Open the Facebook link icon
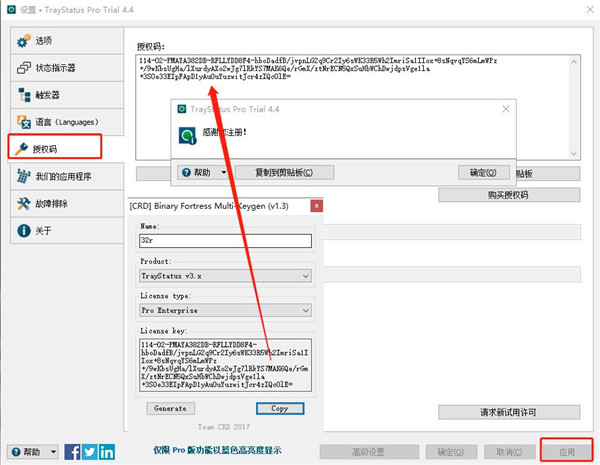The width and height of the screenshot is (600, 465). click(x=72, y=452)
